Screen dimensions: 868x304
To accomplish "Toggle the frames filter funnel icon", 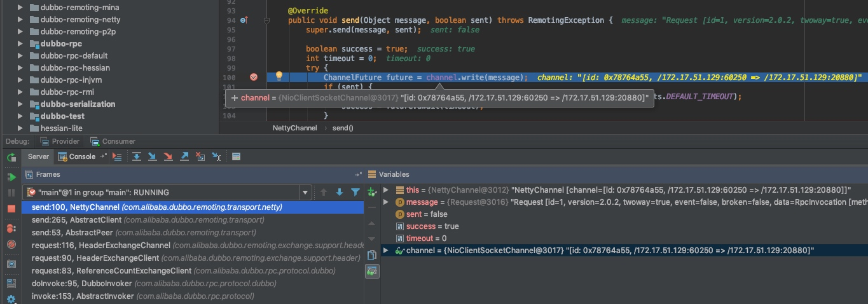I will click(355, 192).
